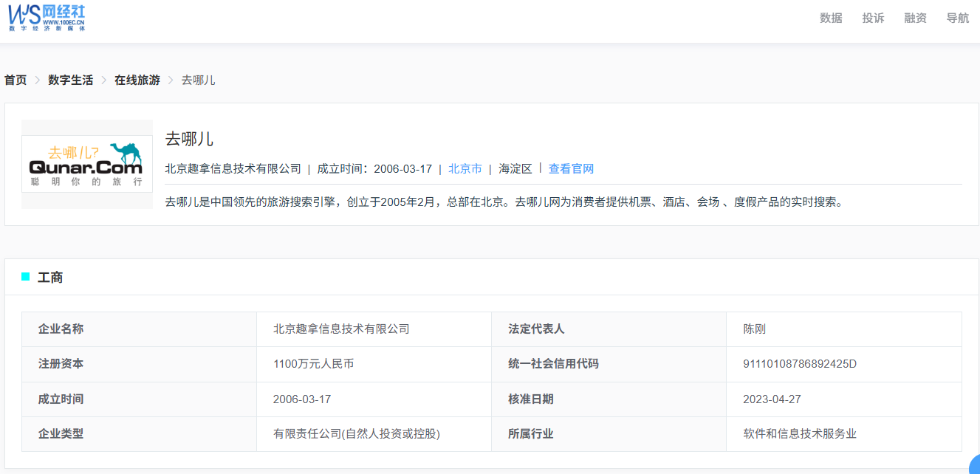
Task: Open the 查看官网 official website link
Action: pos(571,168)
